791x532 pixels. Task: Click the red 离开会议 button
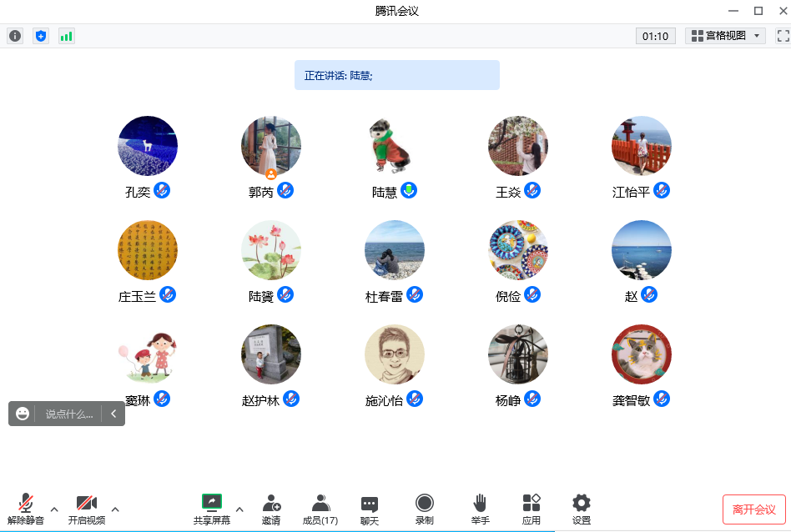753,509
